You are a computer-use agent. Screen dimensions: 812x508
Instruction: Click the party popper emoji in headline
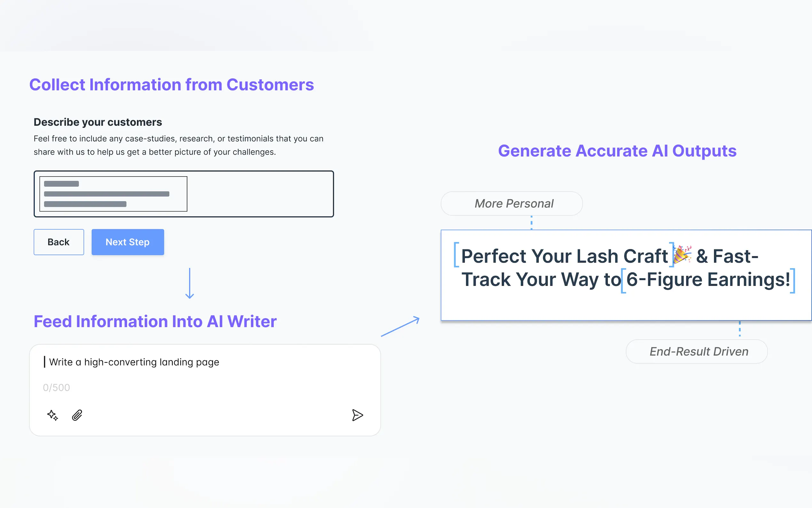coord(682,254)
